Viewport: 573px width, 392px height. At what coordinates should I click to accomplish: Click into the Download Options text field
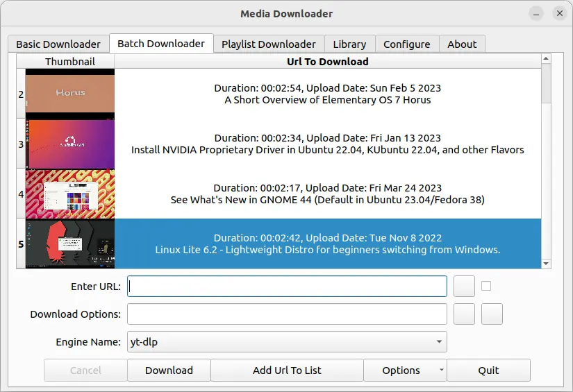[x=287, y=314]
